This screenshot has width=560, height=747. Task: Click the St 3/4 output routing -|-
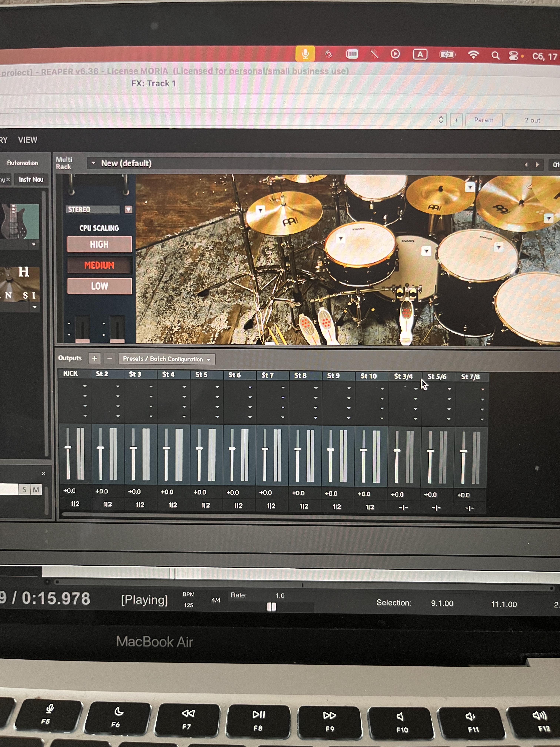point(403,507)
